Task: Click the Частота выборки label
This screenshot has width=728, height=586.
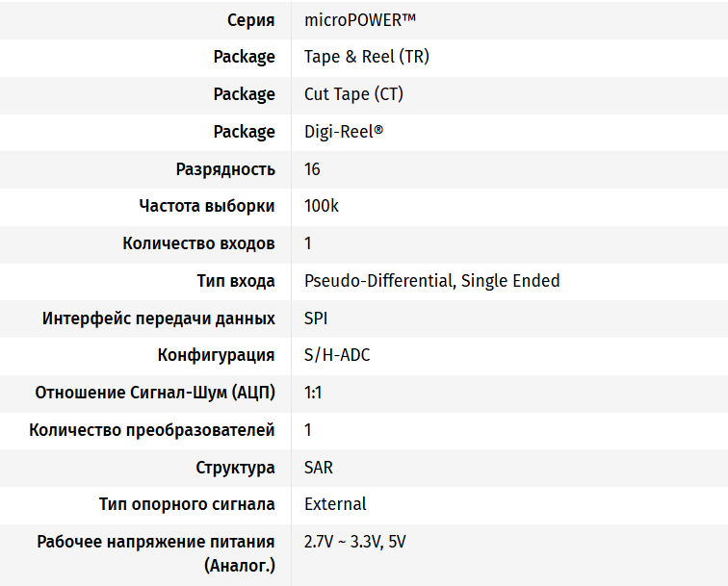Action: [x=207, y=206]
